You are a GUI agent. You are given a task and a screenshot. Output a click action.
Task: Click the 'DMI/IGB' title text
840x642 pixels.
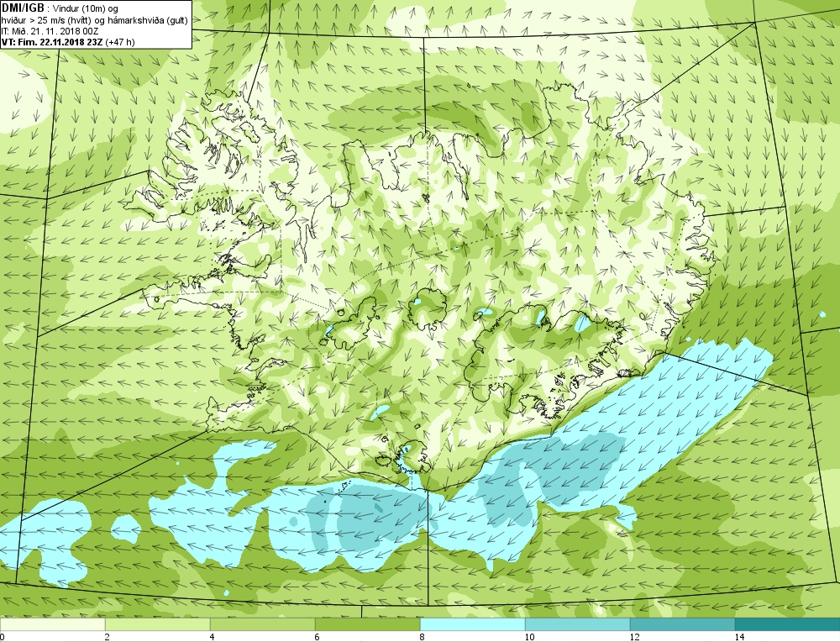point(23,8)
